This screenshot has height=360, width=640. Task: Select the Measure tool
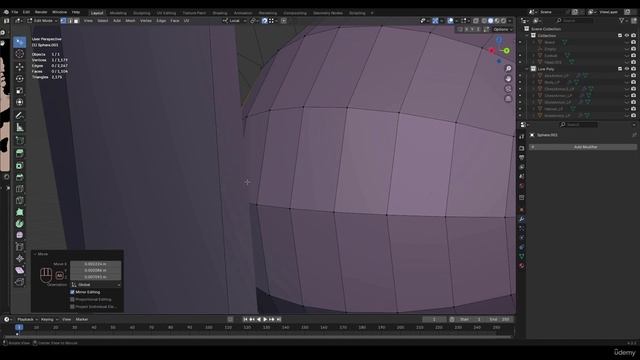pyautogui.click(x=19, y=127)
